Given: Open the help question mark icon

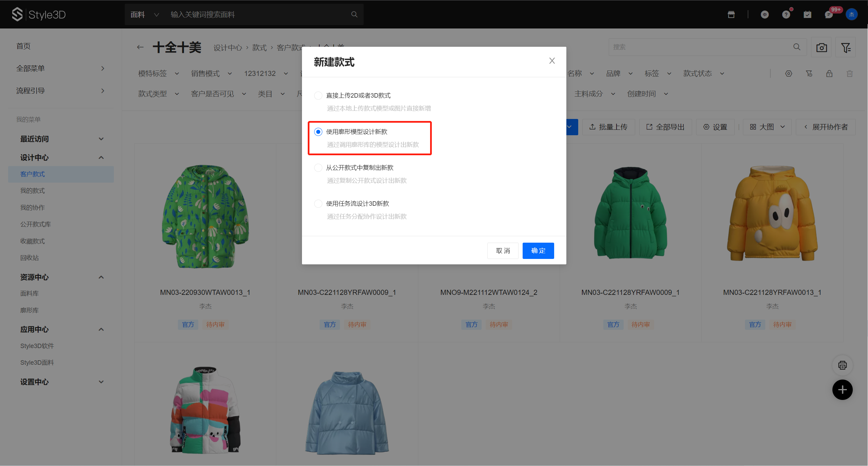Looking at the screenshot, I should [786, 14].
